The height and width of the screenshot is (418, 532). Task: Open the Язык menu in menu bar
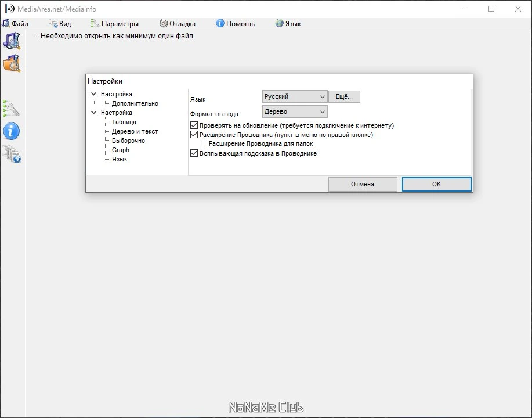(288, 23)
